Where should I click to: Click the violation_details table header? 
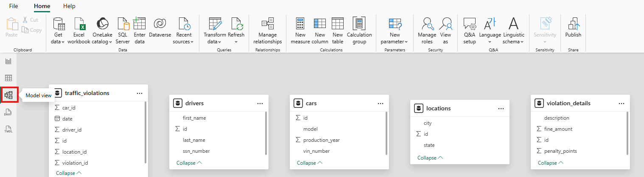[x=580, y=103]
